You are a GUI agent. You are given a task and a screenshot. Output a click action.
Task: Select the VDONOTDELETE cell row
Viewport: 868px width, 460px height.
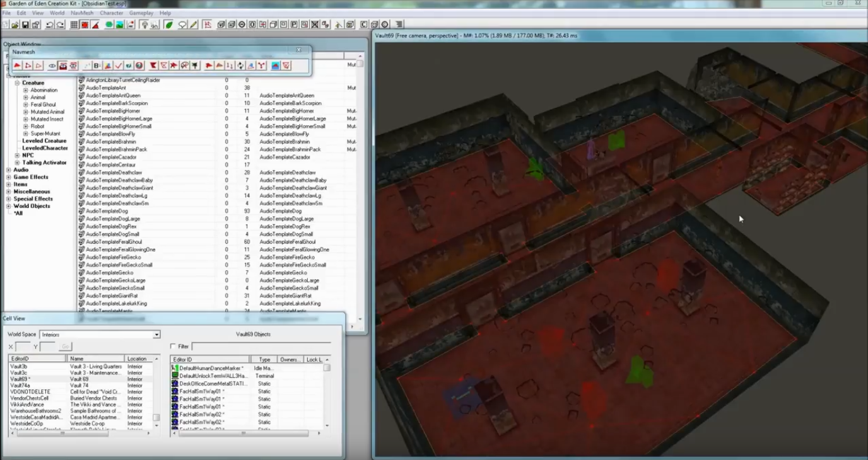point(80,392)
